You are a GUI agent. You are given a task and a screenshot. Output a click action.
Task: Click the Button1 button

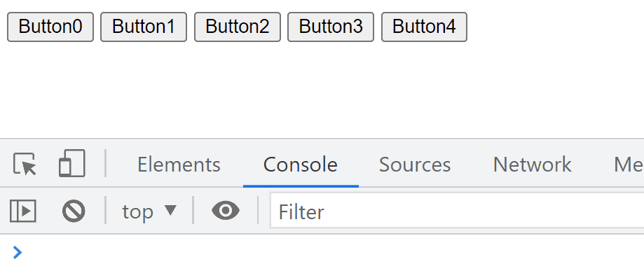[x=144, y=27]
